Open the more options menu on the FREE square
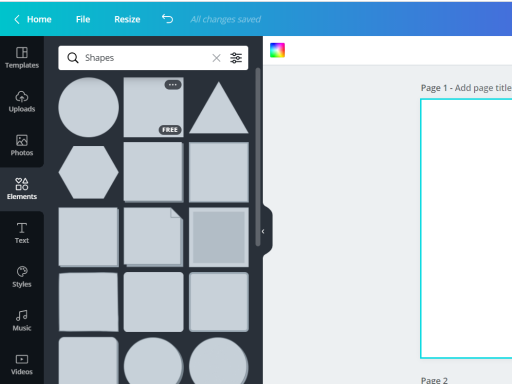This screenshot has height=384, width=512. (x=173, y=85)
